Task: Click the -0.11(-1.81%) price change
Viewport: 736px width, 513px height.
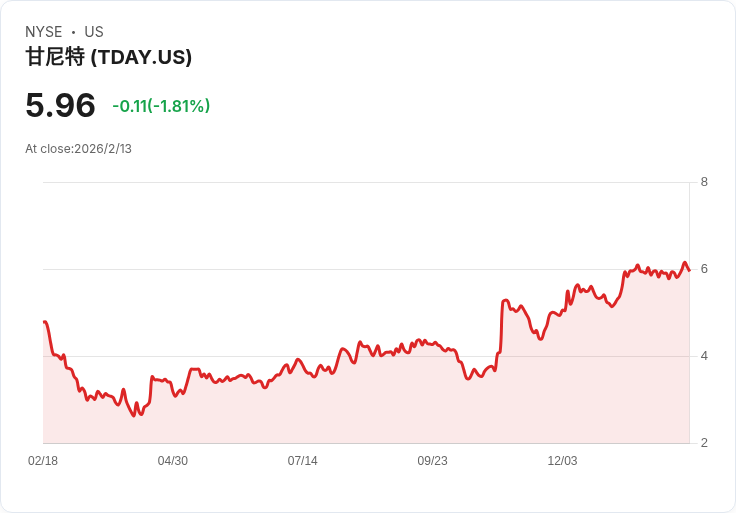Action: (161, 106)
